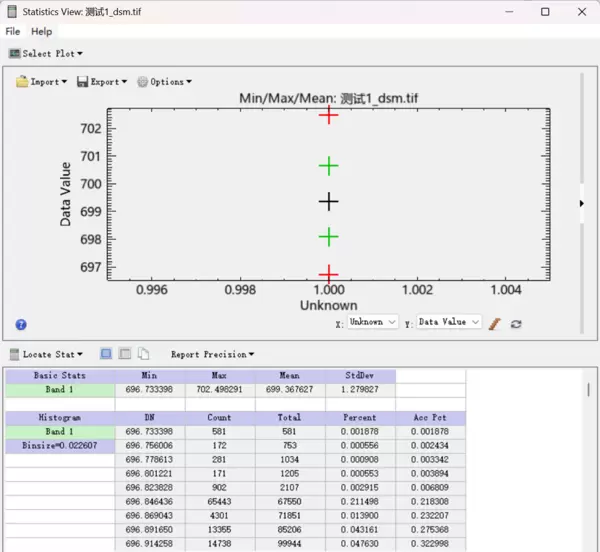Image resolution: width=600 pixels, height=552 pixels.
Task: Click the blue help question mark icon
Action: 21,325
